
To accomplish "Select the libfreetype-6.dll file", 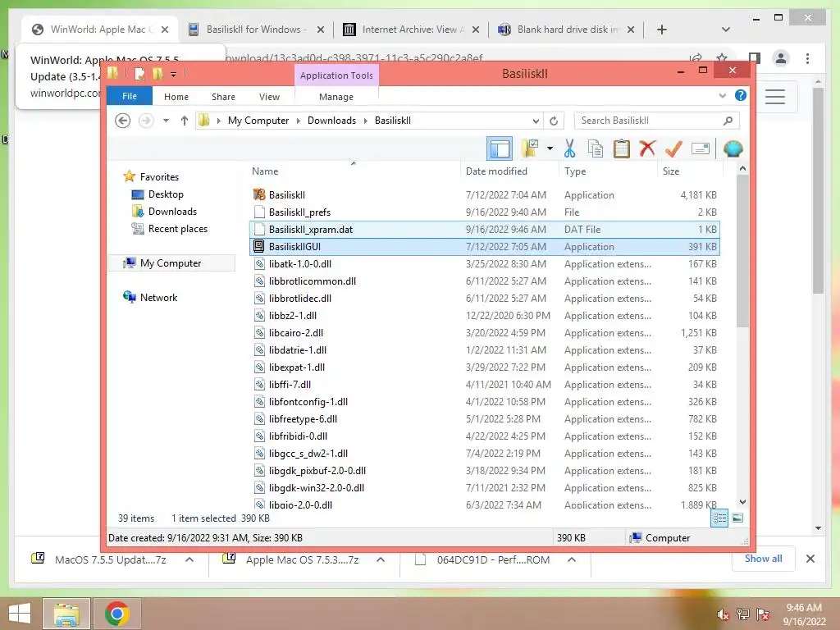I will (484, 419).
